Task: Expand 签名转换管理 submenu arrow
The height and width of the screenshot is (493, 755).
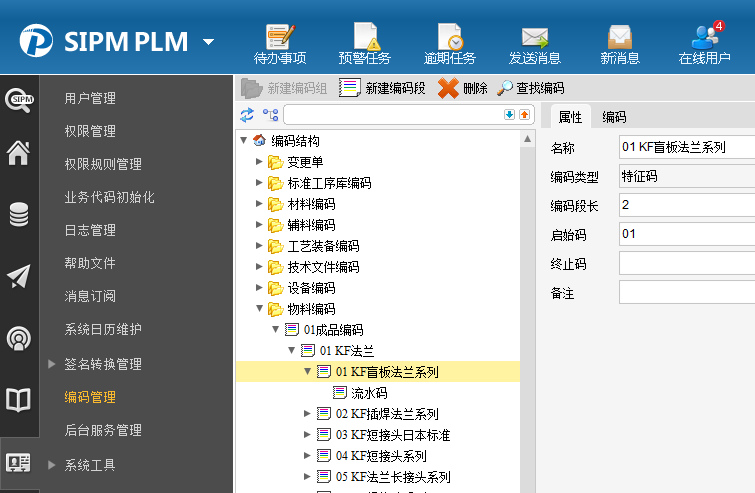Action: tap(52, 364)
